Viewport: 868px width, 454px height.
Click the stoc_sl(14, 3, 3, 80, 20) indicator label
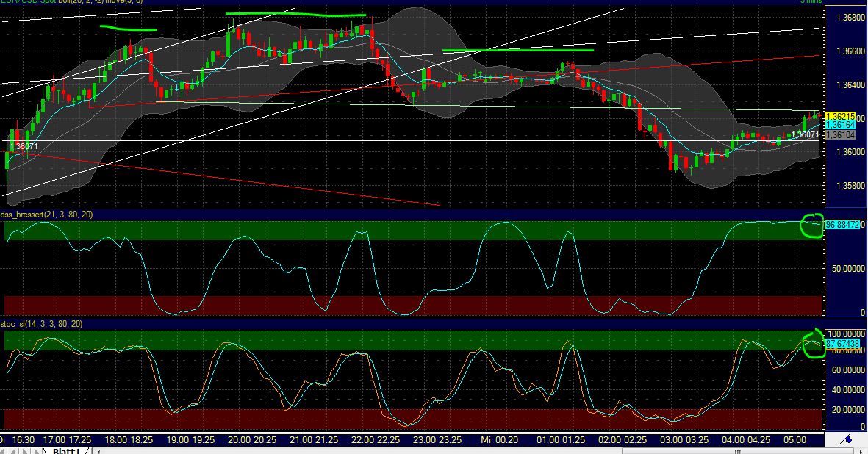[x=42, y=323]
